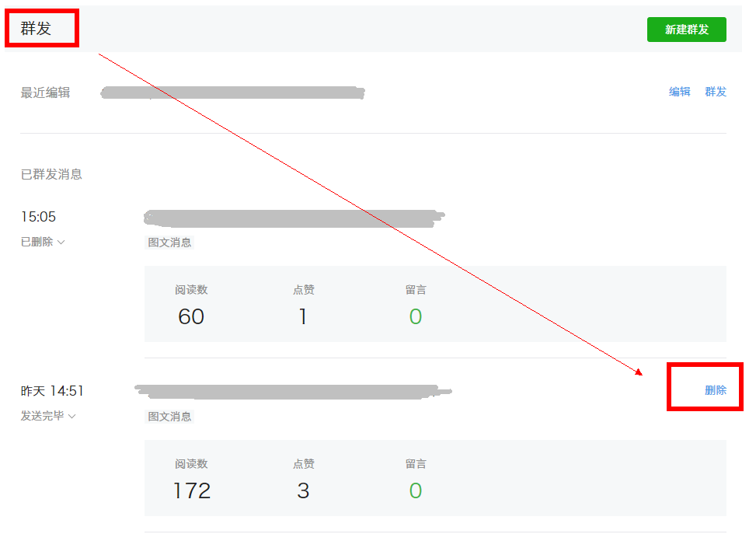Click the 点赞 count 3
The width and height of the screenshot is (756, 541).
click(x=303, y=490)
